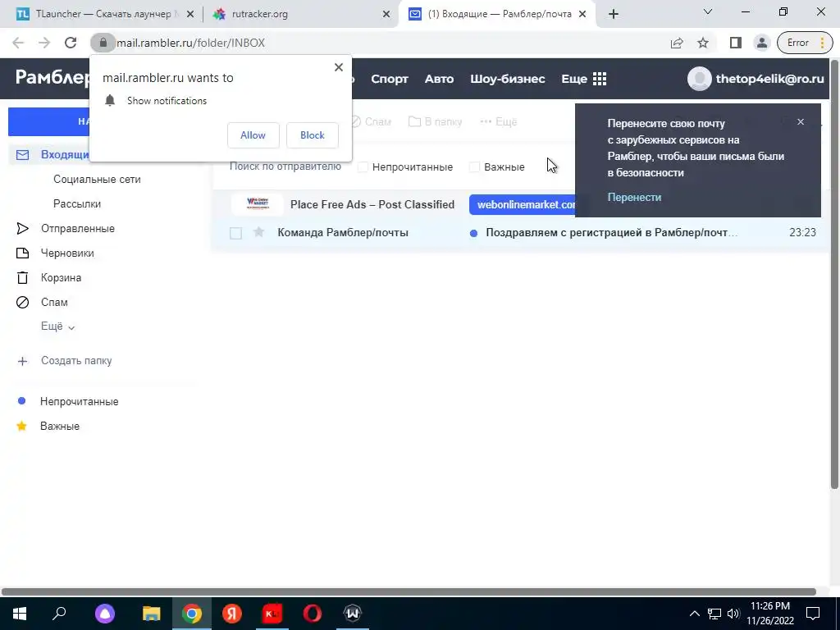Expand the Еще grid menu
Screen dimensions: 840x630
pyautogui.click(x=584, y=79)
